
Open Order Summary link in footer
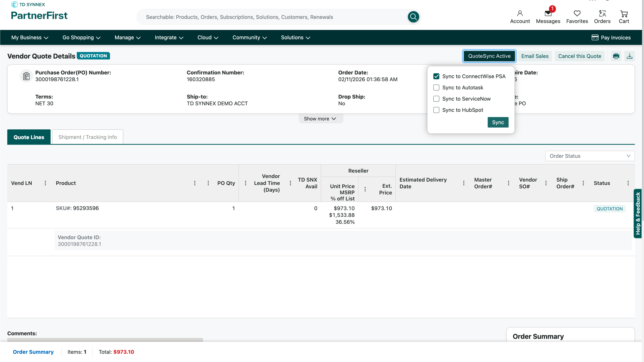(x=33, y=352)
